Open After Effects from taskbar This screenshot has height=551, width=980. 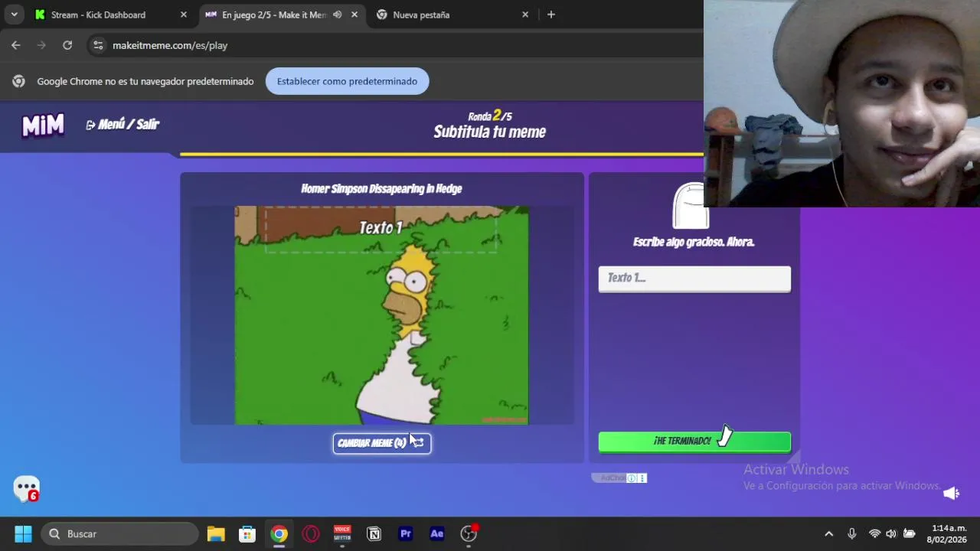pos(437,533)
